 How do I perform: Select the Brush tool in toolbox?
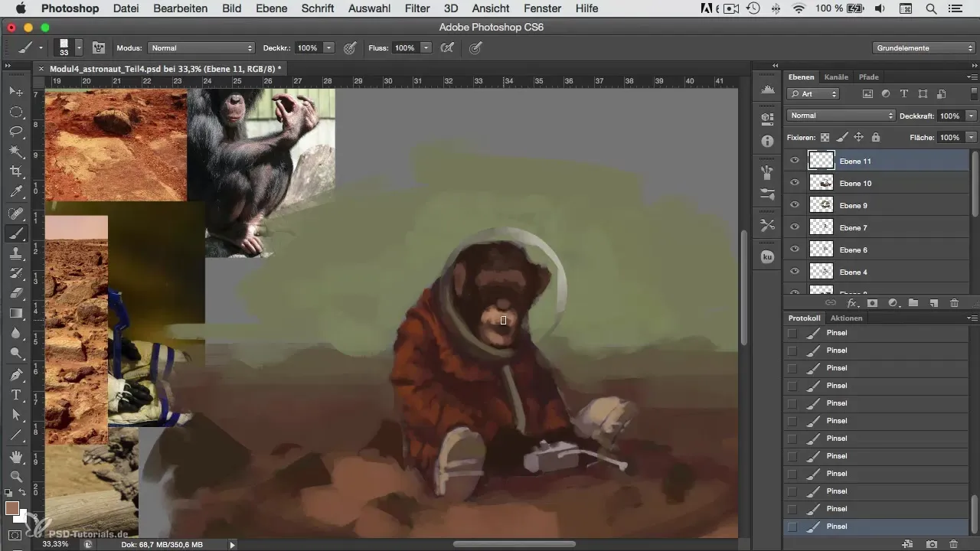point(15,233)
